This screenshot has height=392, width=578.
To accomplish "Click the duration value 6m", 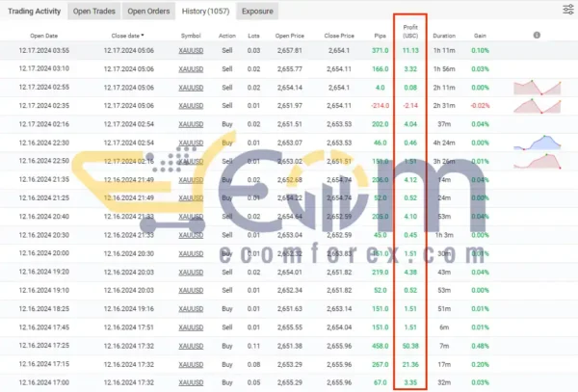I will (x=444, y=327).
